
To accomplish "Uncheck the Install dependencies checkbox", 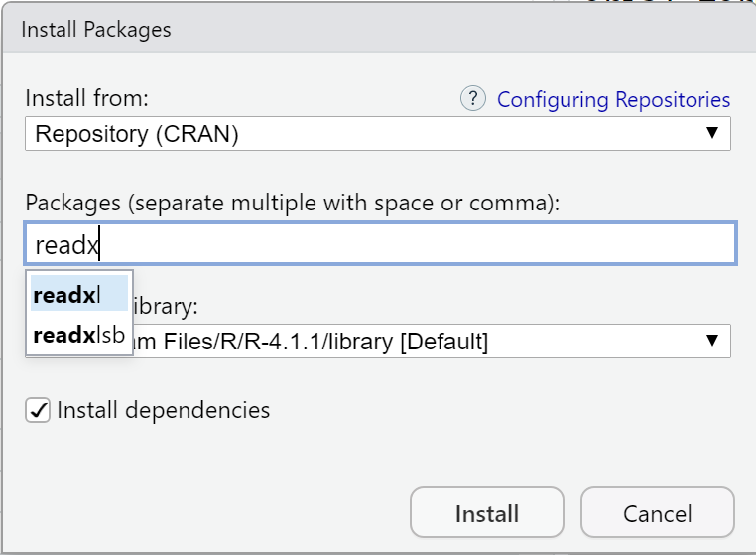I will point(38,410).
